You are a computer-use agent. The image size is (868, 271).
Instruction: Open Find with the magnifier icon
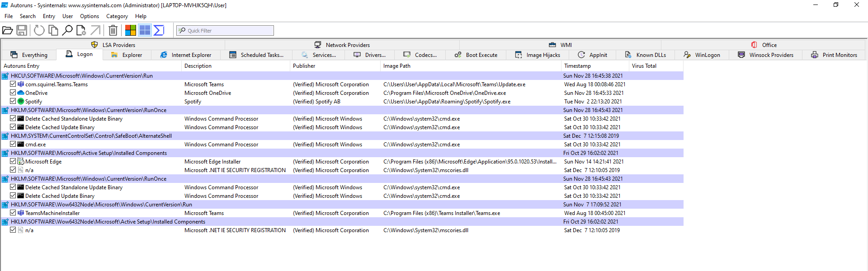pyautogui.click(x=67, y=30)
